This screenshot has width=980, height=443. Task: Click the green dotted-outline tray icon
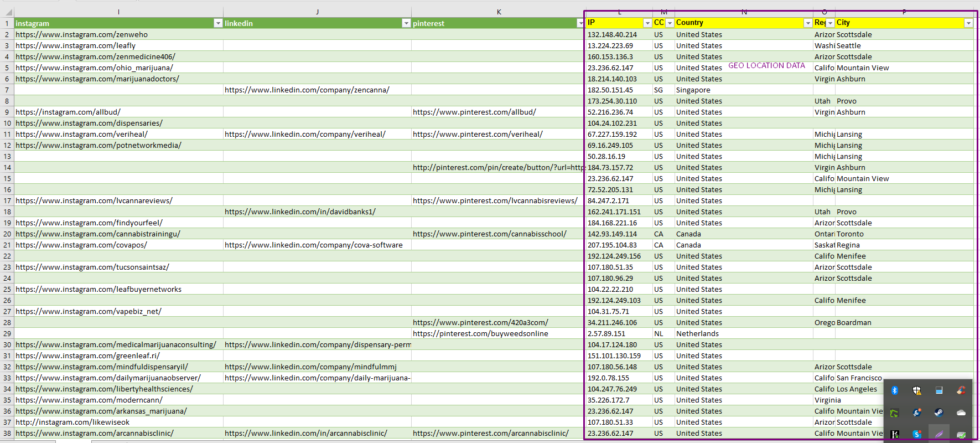(x=895, y=413)
